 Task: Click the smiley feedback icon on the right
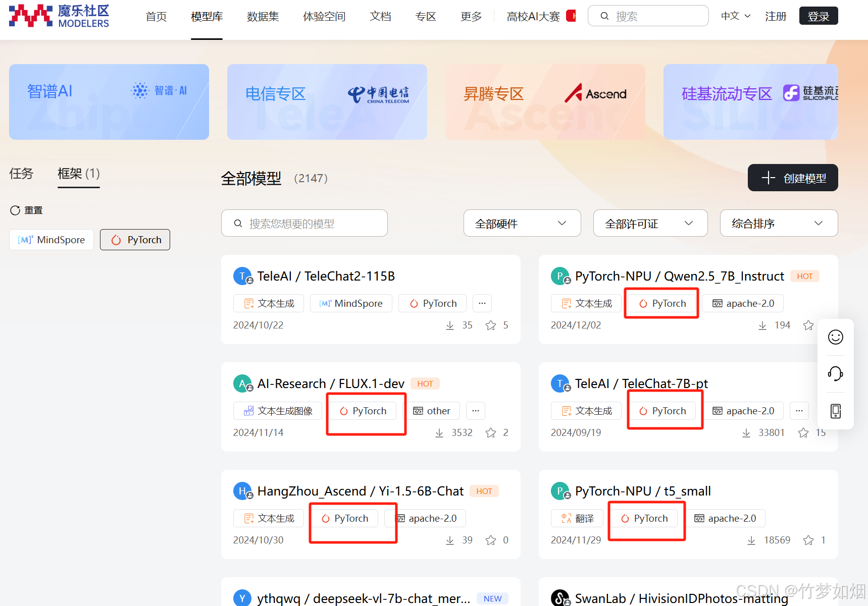point(835,337)
